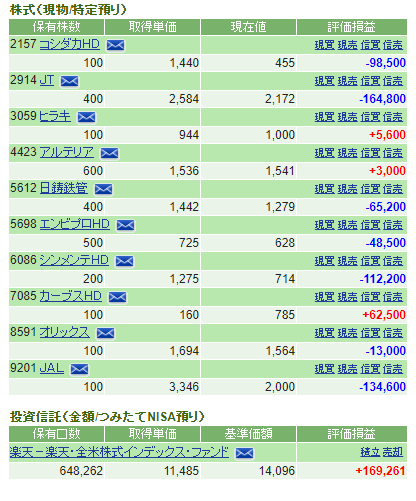This screenshot has height=501, width=416.
Task: Click 信買 in the 日鋳鉄管 row
Action: click(x=370, y=189)
